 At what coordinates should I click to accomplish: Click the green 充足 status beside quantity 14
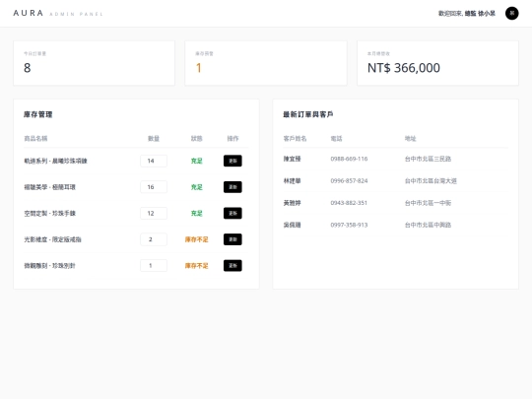point(196,161)
